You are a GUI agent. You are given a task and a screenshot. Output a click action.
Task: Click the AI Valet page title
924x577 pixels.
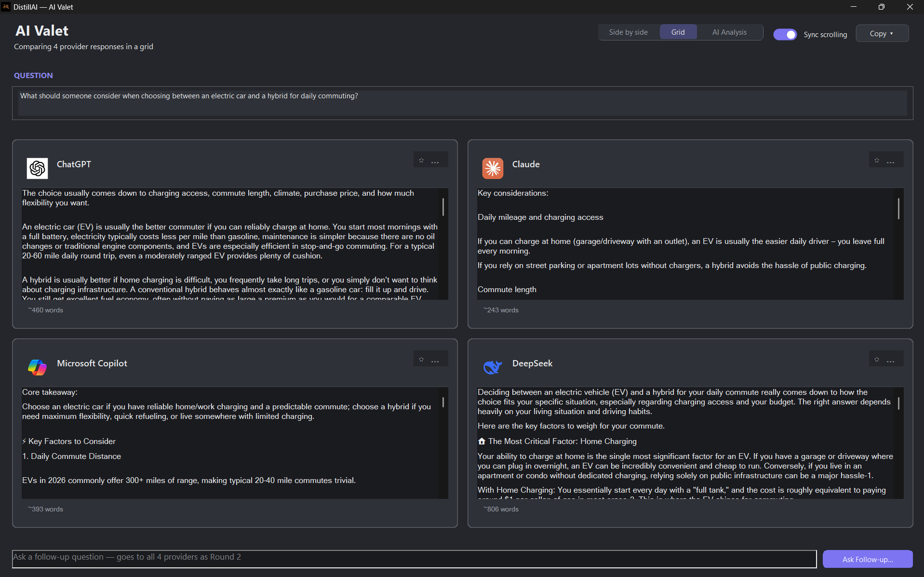coord(42,31)
